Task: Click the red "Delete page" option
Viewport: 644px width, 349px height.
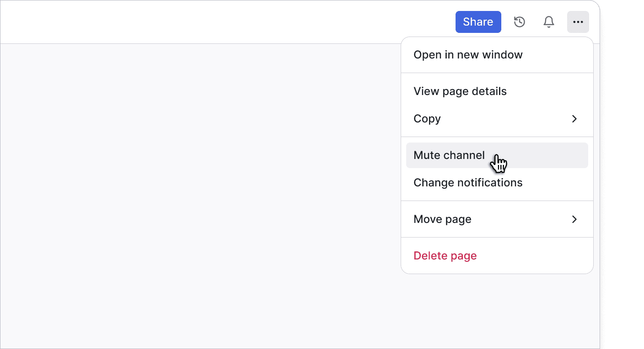Action: 445,255
